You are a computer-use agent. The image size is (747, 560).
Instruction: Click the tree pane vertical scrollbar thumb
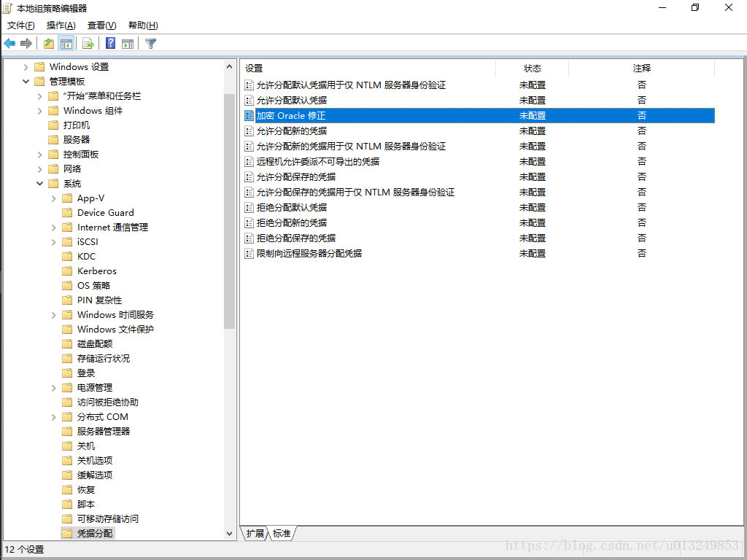[230, 211]
